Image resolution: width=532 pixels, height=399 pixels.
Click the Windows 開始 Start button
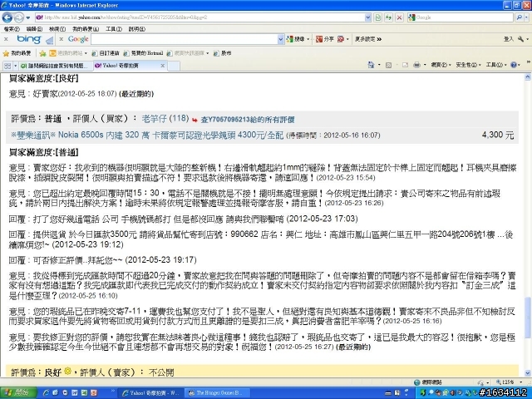(18, 393)
